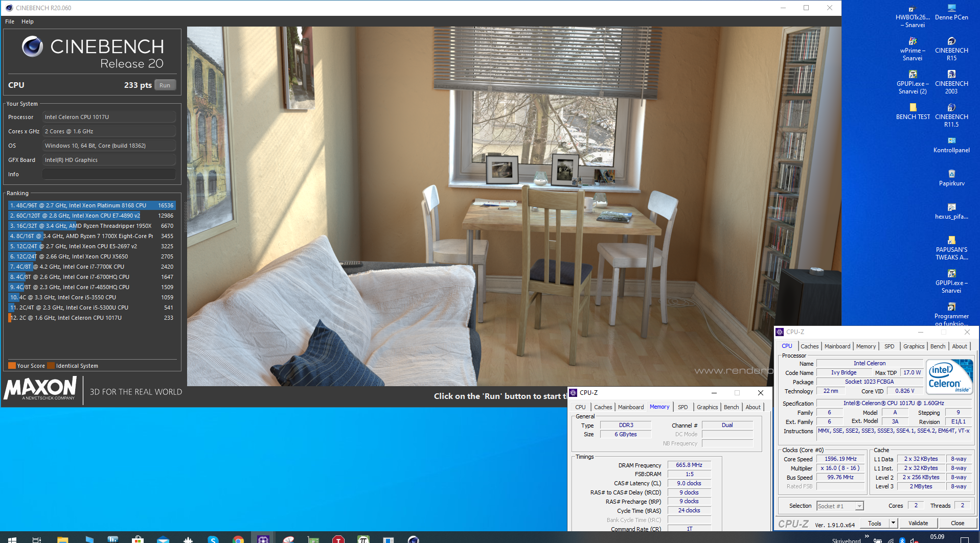Image resolution: width=980 pixels, height=543 pixels.
Task: Select the SPD tab in the CPU-Z Memory window
Action: [683, 407]
